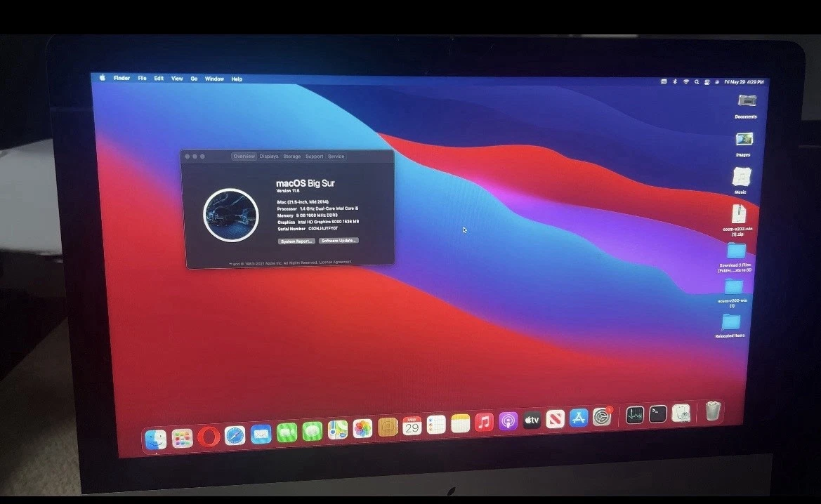Screen dimensions: 821x504
Task: Open the Apple menu
Action: [x=102, y=77]
